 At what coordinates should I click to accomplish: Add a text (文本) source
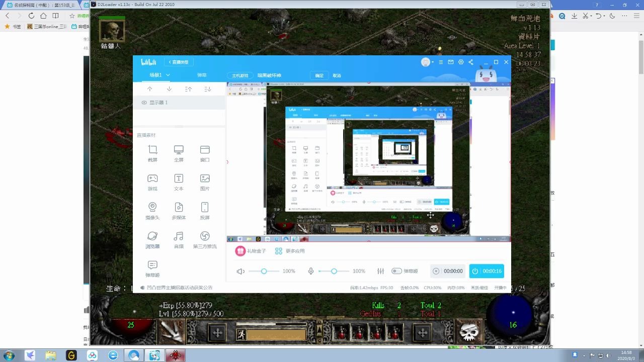click(x=179, y=183)
